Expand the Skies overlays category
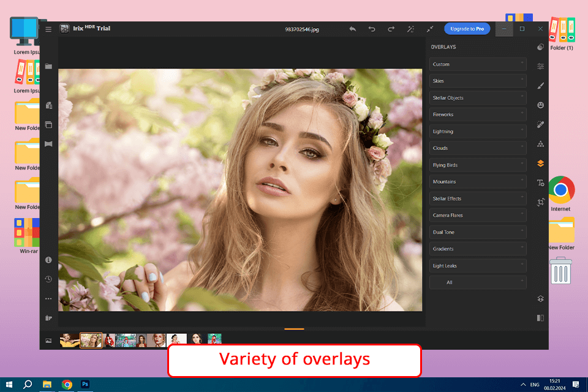This screenshot has height=392, width=588. point(478,81)
